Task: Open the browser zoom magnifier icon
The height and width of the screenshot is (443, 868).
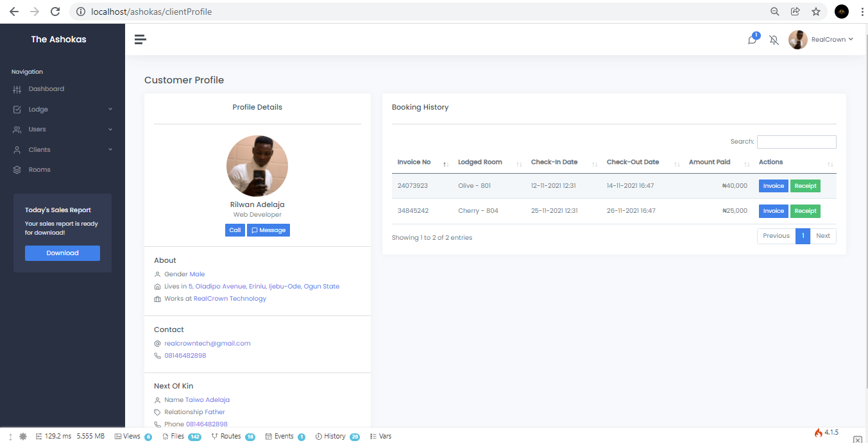Action: pos(774,12)
